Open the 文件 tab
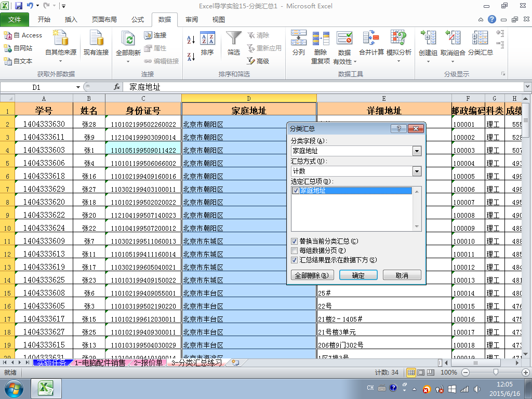This screenshot has width=532, height=399. [x=15, y=20]
